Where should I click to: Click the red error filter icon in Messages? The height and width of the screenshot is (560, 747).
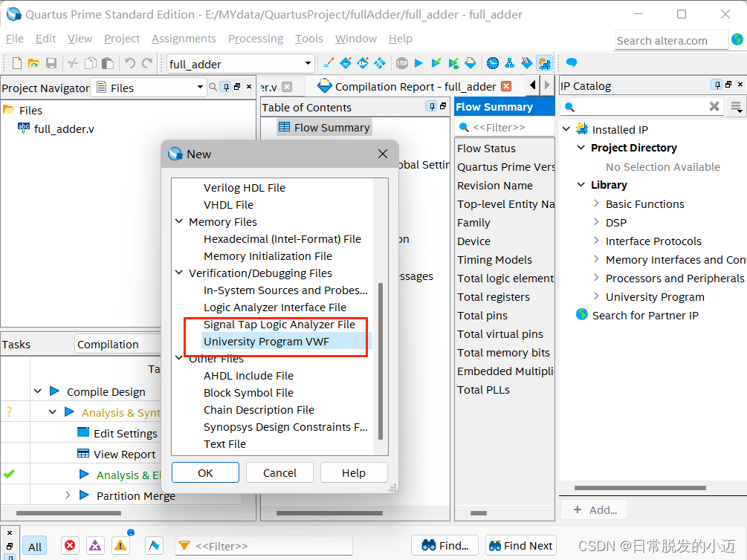[70, 545]
